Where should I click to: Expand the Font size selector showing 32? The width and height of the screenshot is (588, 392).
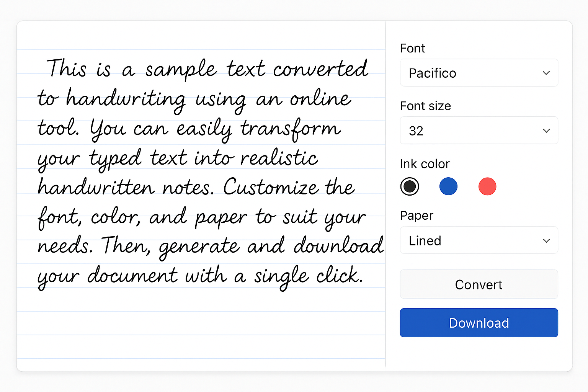479,131
